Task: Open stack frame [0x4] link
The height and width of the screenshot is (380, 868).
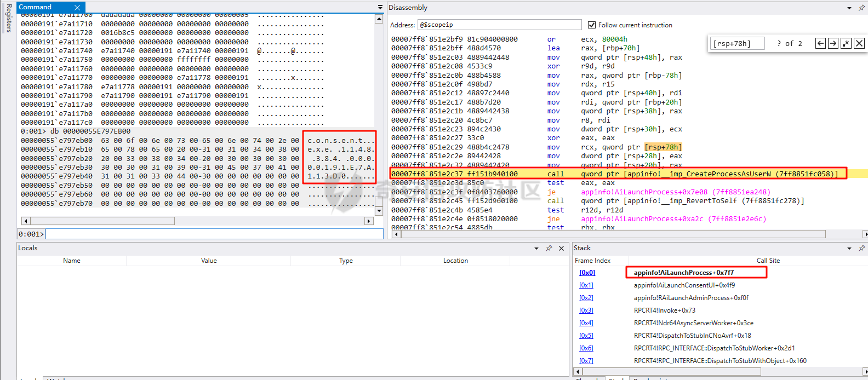Action: click(586, 323)
